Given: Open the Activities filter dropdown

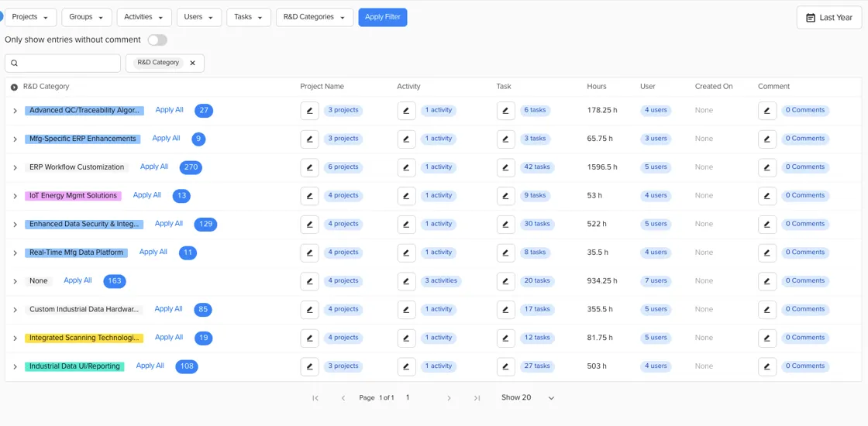Looking at the screenshot, I should [144, 17].
